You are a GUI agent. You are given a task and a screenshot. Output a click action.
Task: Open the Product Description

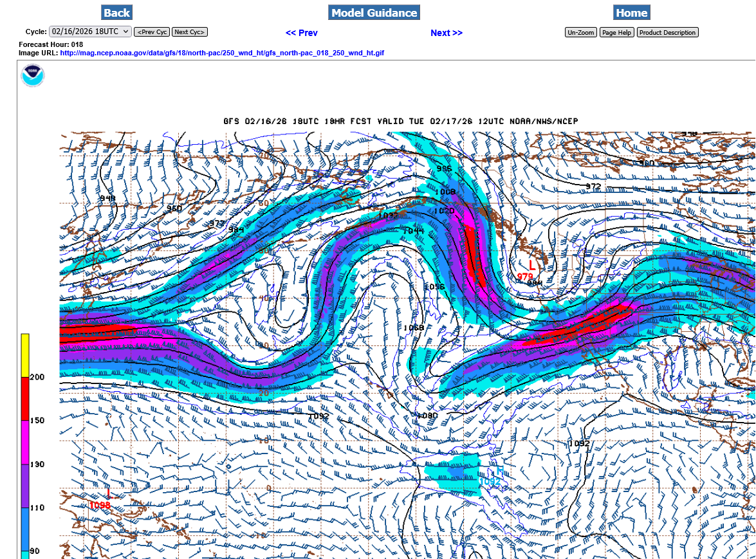coord(667,32)
